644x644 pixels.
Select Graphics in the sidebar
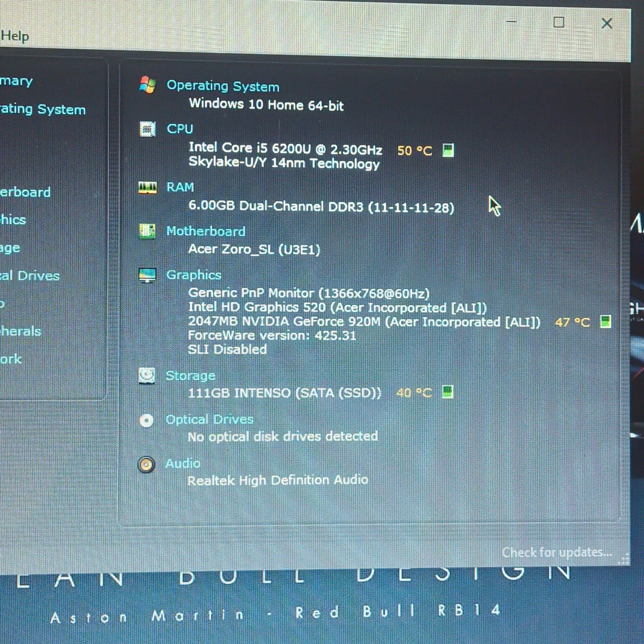[11, 219]
